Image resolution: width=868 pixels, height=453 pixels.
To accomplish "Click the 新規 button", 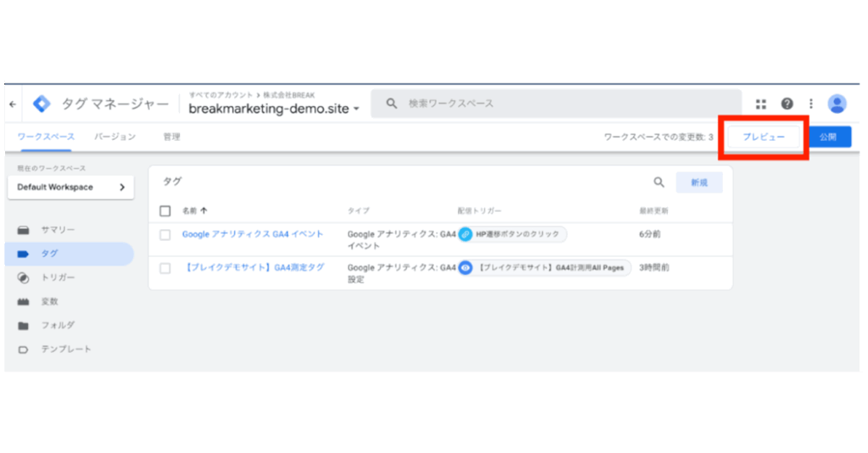I will click(x=699, y=182).
